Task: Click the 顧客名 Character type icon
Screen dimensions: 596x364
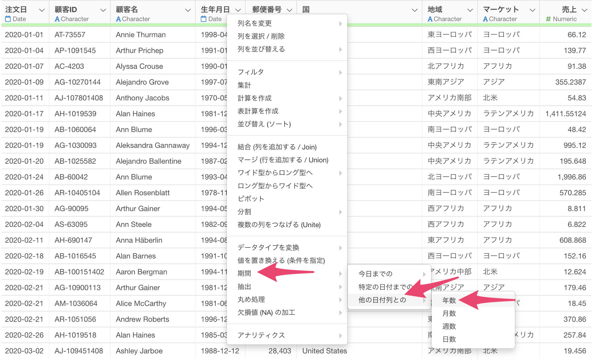Action: pos(118,19)
